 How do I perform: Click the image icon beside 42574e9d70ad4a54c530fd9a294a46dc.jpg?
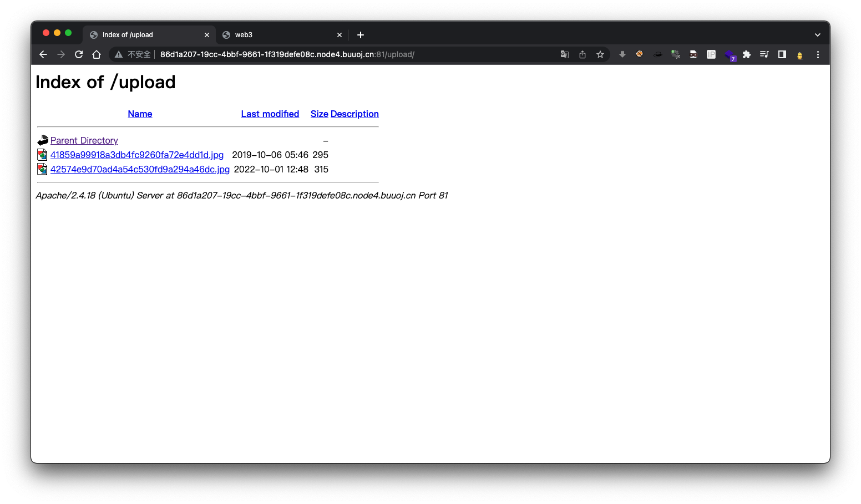(42, 169)
